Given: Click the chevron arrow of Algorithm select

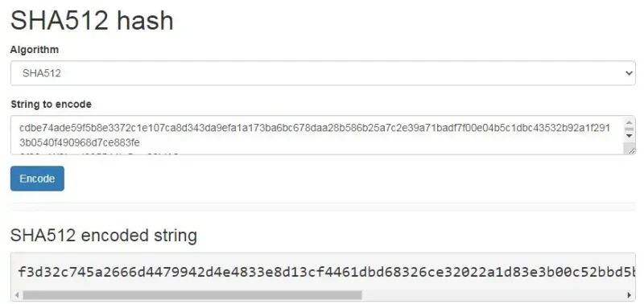Looking at the screenshot, I should pyautogui.click(x=629, y=73).
